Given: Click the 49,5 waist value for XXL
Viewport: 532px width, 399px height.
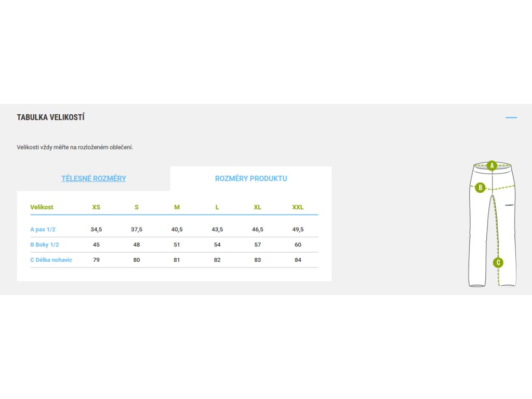Looking at the screenshot, I should coord(298,229).
